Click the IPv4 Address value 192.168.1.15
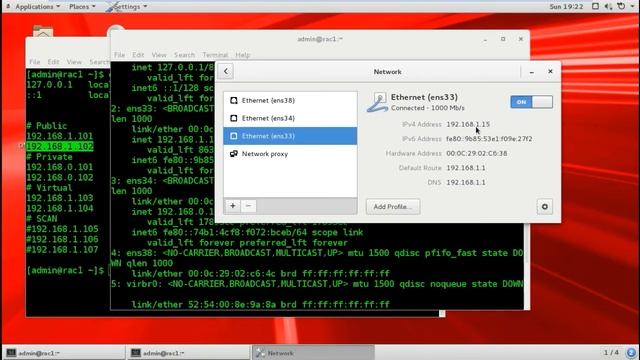This screenshot has height=360, width=640. [x=468, y=124]
